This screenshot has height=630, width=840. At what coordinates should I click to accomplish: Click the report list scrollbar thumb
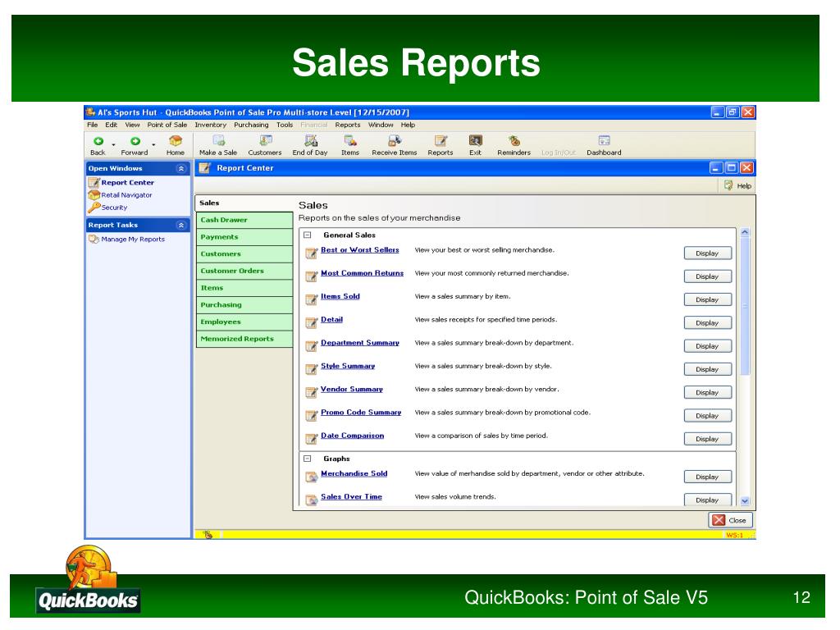[x=745, y=307]
